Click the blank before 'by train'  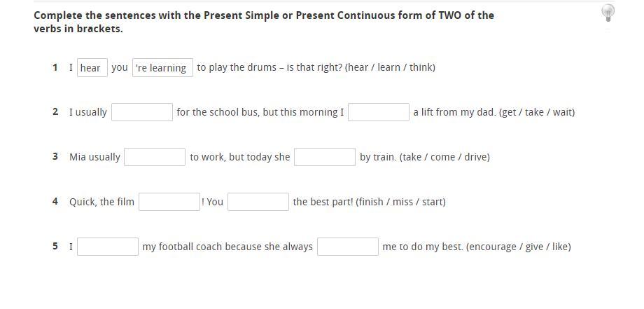(324, 157)
